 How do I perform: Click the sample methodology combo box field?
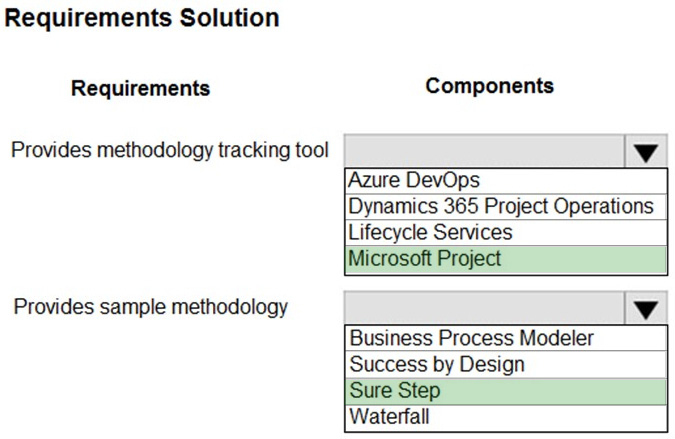coord(484,309)
